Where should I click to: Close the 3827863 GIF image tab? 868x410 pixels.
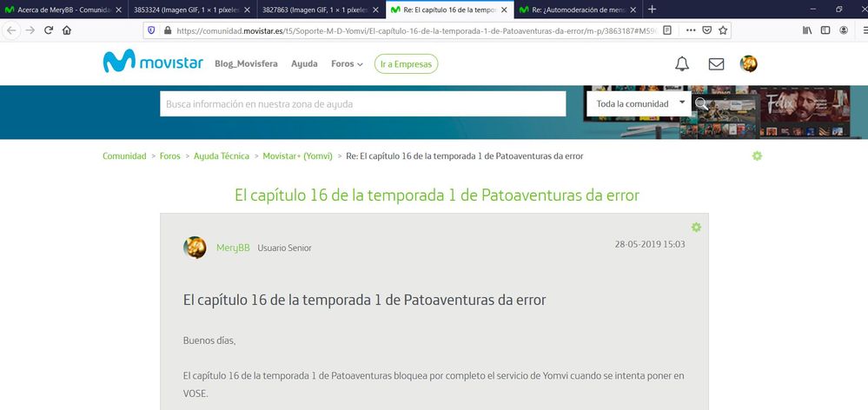[x=374, y=10]
